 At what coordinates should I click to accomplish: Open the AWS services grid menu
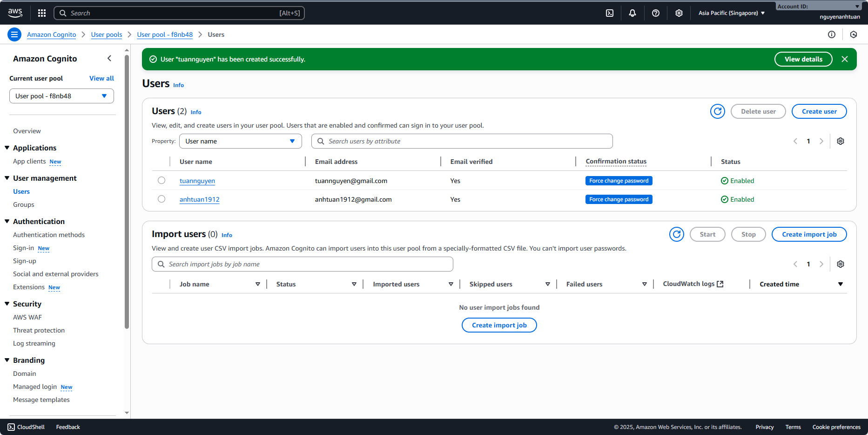(x=42, y=13)
